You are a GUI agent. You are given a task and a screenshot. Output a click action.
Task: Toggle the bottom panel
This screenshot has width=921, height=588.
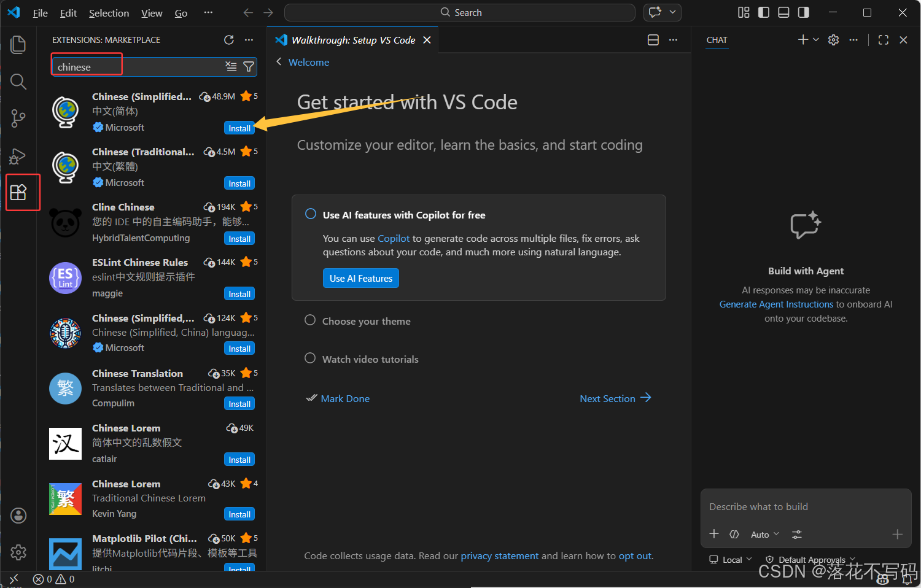coord(783,12)
